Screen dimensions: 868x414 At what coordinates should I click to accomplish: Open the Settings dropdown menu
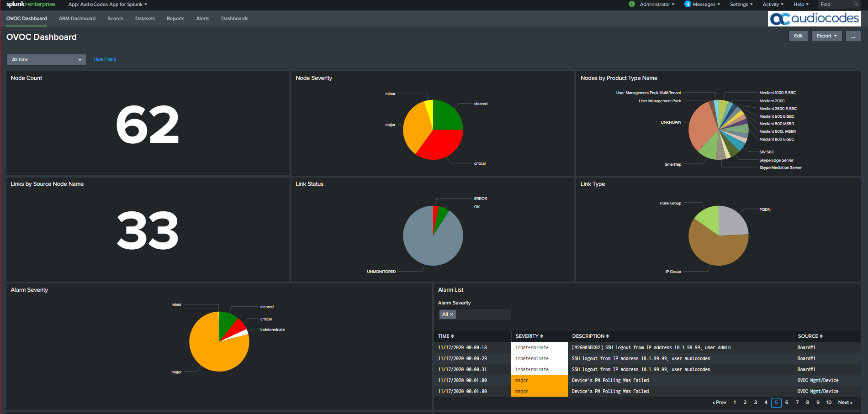[x=741, y=5]
